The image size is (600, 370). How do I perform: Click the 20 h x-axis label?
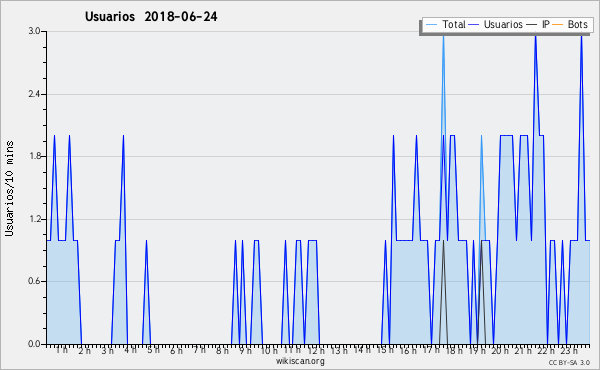click(500, 350)
